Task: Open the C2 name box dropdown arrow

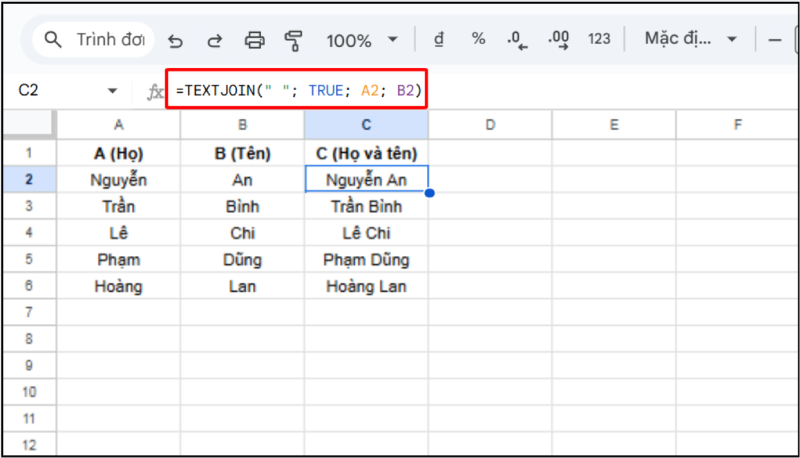Action: coord(112,91)
